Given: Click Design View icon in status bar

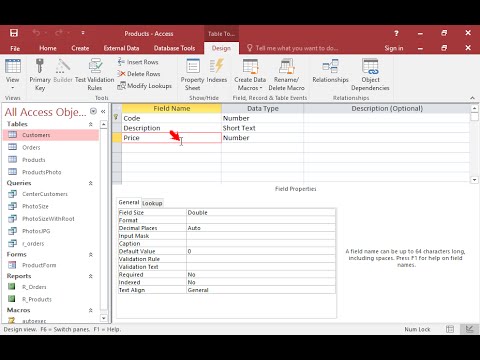Looking at the screenshot, I should click(469, 329).
